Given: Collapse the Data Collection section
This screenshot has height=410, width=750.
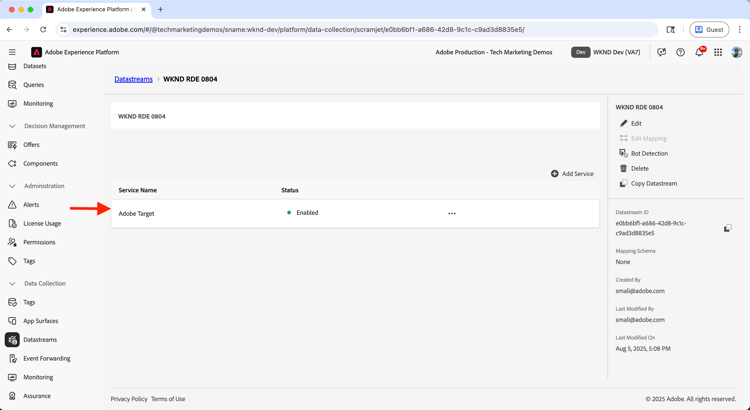Looking at the screenshot, I should pos(12,283).
